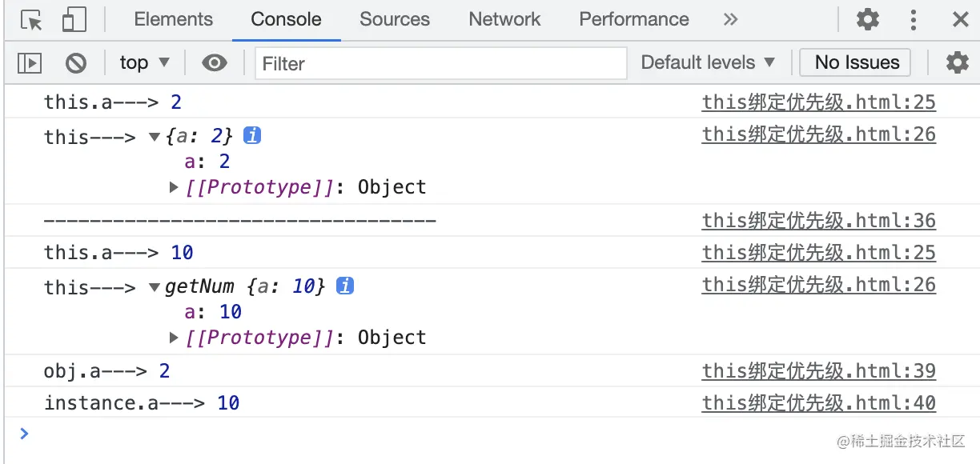The height and width of the screenshot is (464, 980).
Task: Open source link this绑定优先级.html:40
Action: point(818,402)
